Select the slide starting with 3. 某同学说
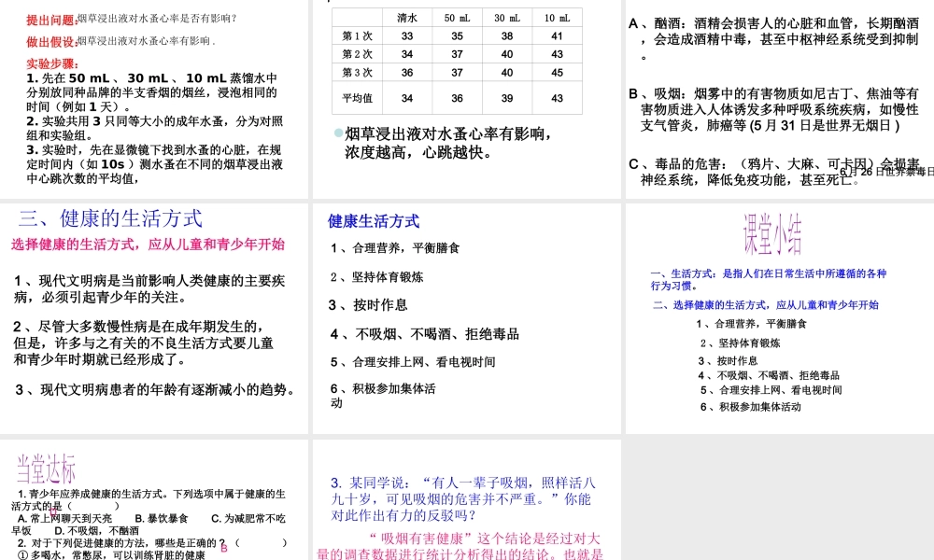 coord(466,500)
